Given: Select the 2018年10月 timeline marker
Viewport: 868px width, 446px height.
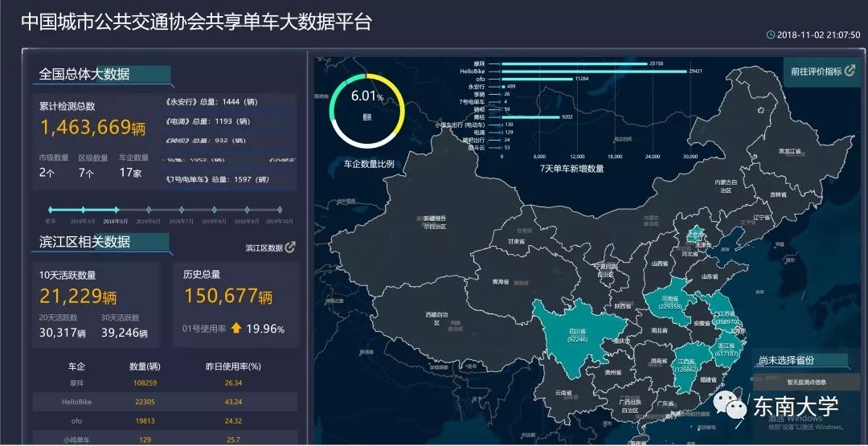Looking at the screenshot, I should coord(280,210).
